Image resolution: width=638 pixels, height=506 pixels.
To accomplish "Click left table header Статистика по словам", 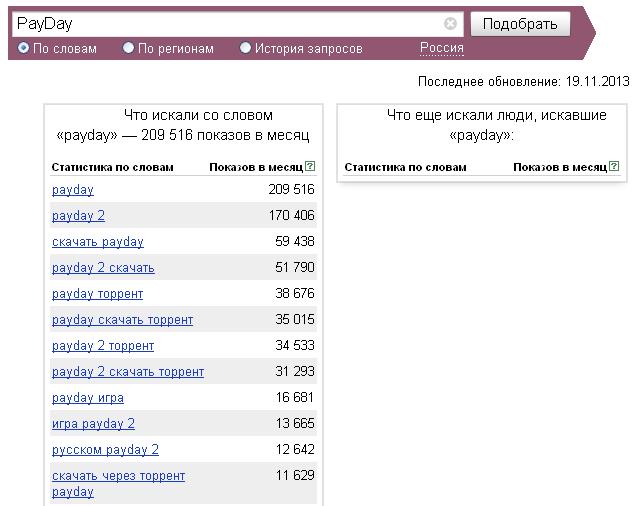I will click(112, 167).
